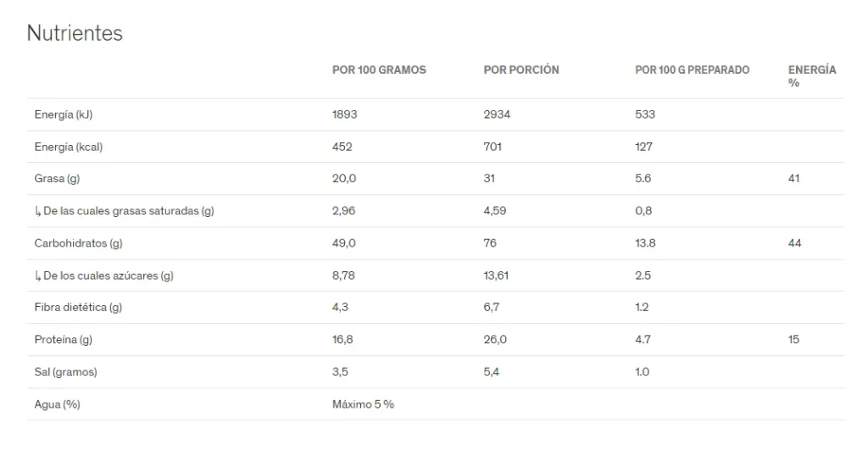
Task: Click the POR 100 G PREPARADO header
Action: click(692, 70)
